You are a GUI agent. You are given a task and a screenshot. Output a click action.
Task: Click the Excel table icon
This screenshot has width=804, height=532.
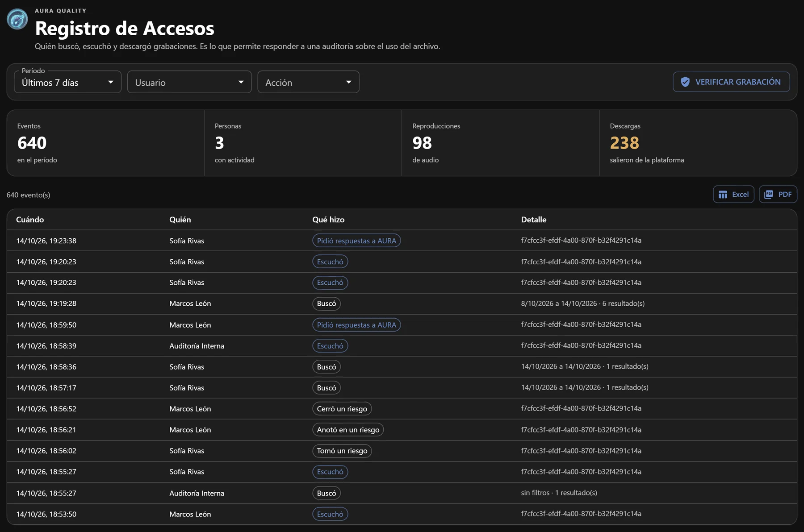pos(723,195)
